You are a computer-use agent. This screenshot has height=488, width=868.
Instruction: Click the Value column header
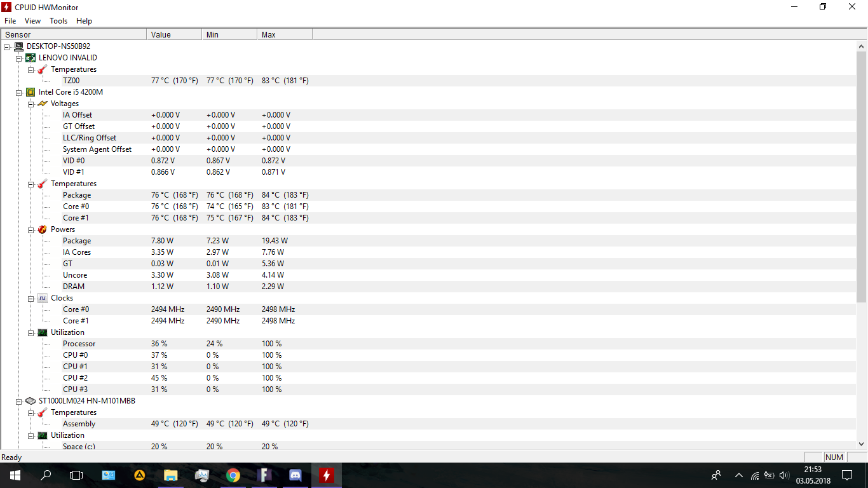(x=174, y=34)
